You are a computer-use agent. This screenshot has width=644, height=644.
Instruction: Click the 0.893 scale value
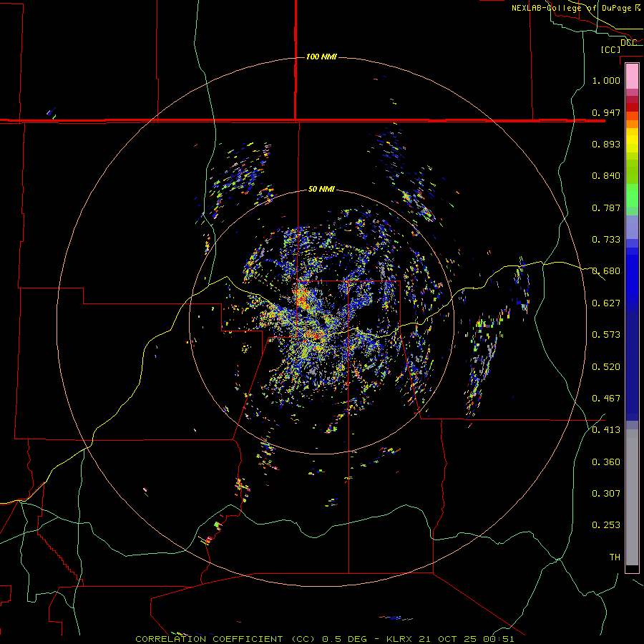click(606, 144)
